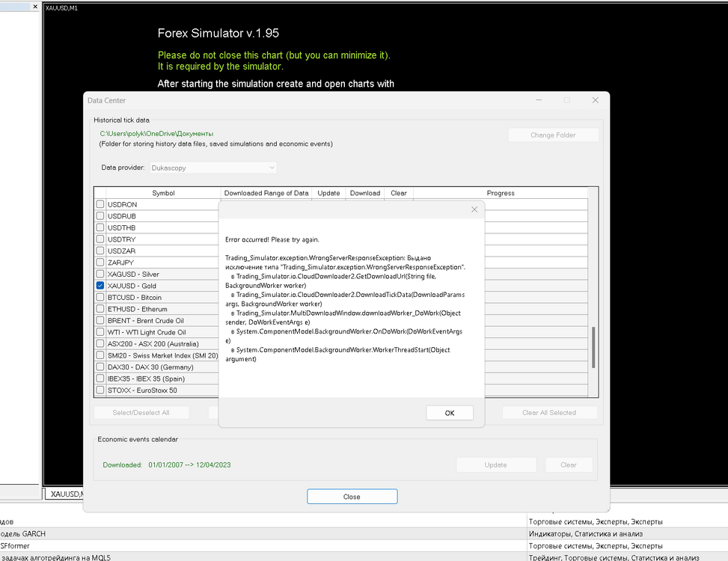
Task: Click Update for economic events calendar
Action: 496,465
